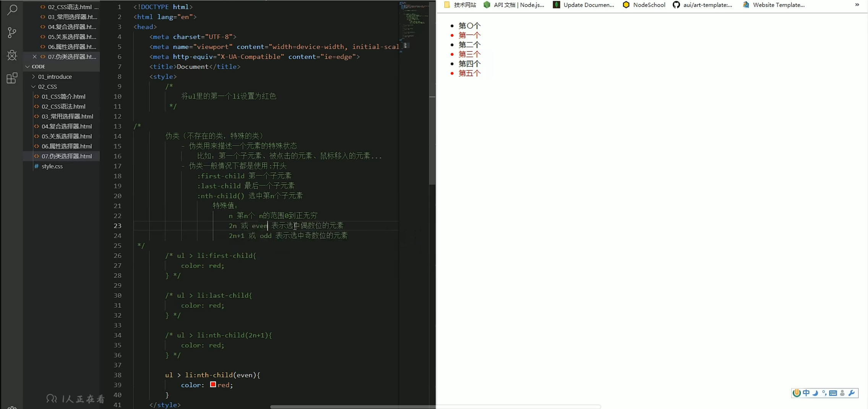Click the :first-child comment on line 18
Viewport: 868px width, 409px height.
tap(244, 176)
